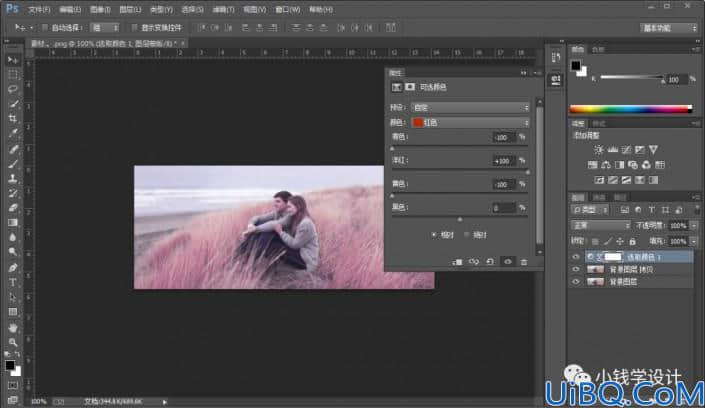Open the 编辑(E) menu
Viewport: 705px width, 408px height.
point(70,9)
